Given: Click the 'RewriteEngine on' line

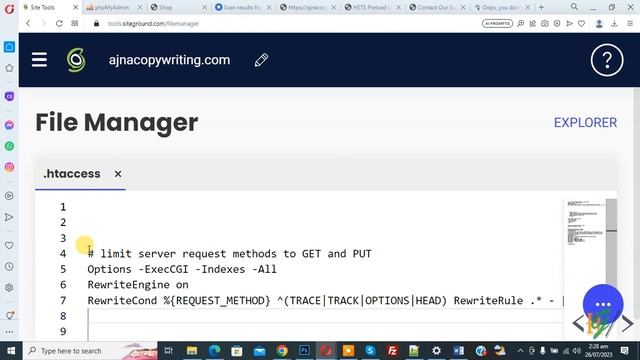Looking at the screenshot, I should (x=138, y=285).
